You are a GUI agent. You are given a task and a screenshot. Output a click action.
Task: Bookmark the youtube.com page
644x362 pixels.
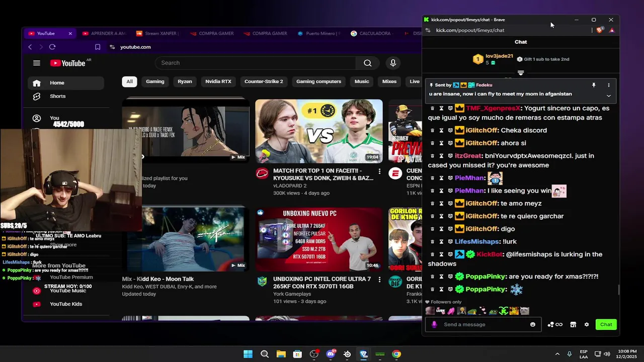[98, 47]
